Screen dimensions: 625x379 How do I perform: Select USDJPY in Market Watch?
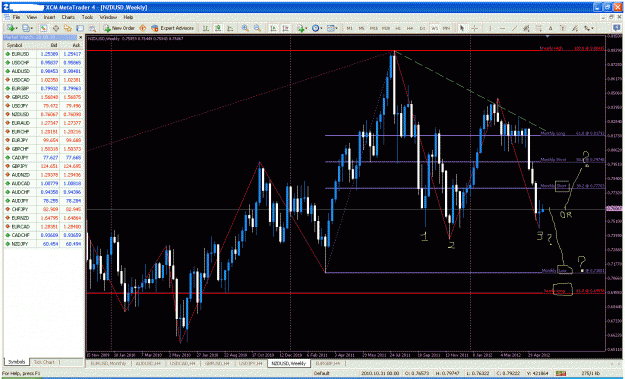[x=43, y=106]
